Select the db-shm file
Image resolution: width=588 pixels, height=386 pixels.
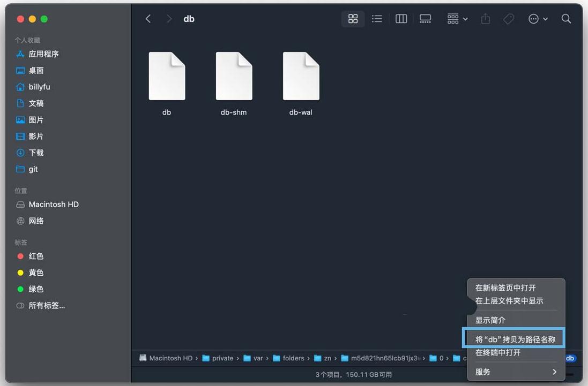coord(234,83)
